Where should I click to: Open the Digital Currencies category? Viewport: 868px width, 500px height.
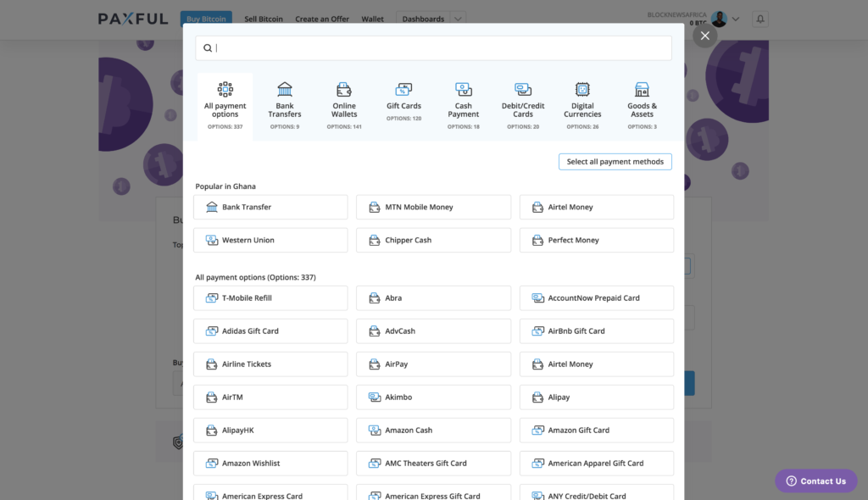pos(582,106)
